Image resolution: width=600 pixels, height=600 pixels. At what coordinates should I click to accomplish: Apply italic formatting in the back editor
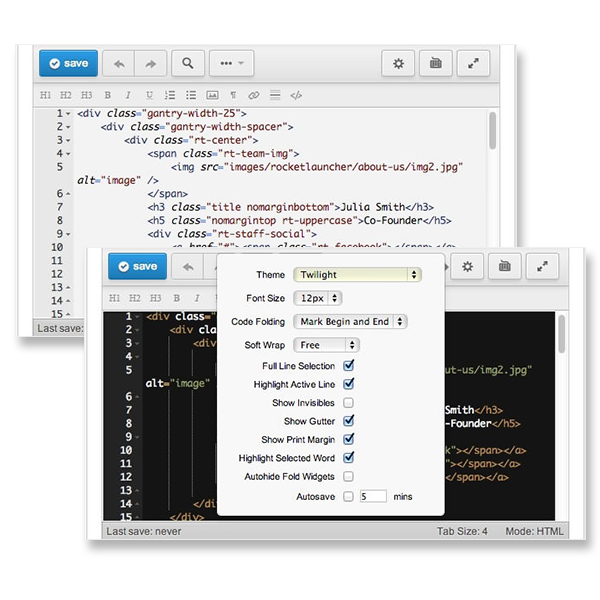point(128,95)
